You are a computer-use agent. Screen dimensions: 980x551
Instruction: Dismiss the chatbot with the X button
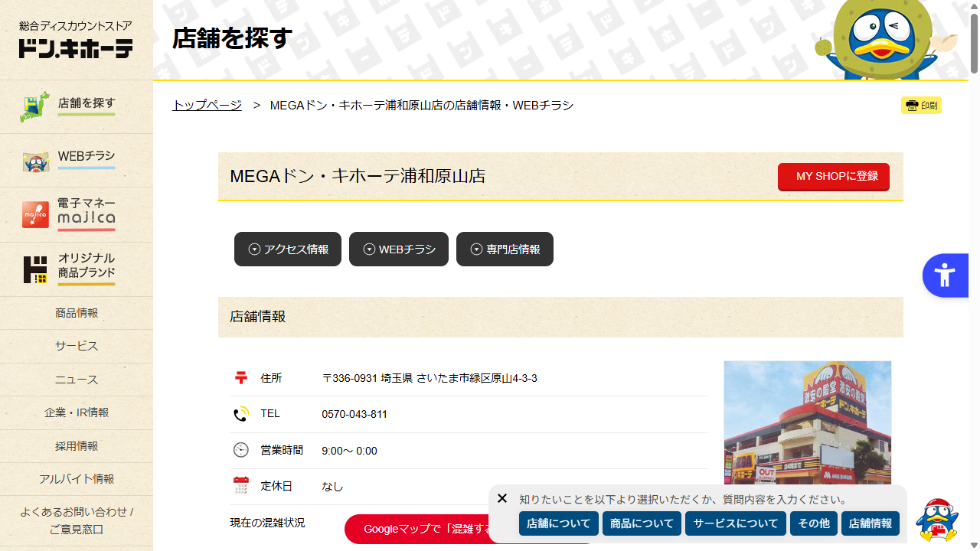tap(502, 498)
